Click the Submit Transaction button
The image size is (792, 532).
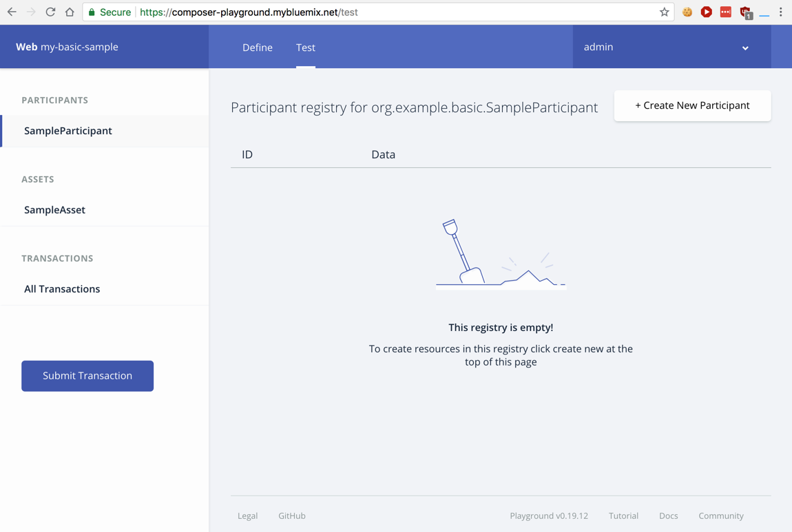point(87,376)
